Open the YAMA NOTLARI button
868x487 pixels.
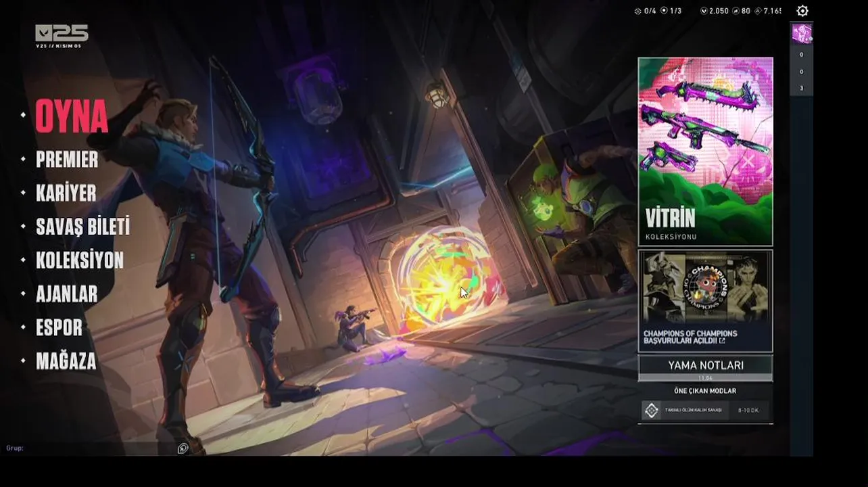click(706, 369)
